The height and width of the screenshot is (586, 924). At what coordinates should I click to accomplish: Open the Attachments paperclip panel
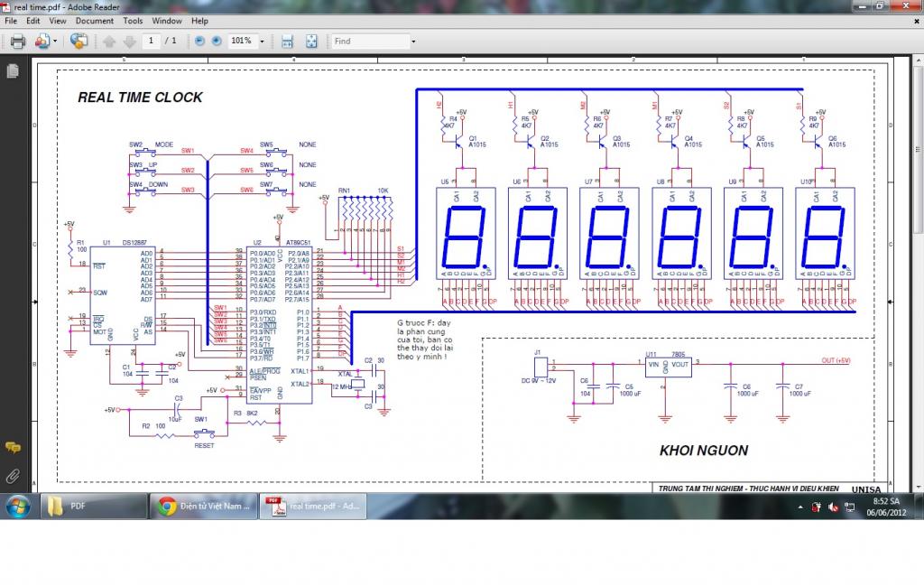pyautogui.click(x=13, y=476)
